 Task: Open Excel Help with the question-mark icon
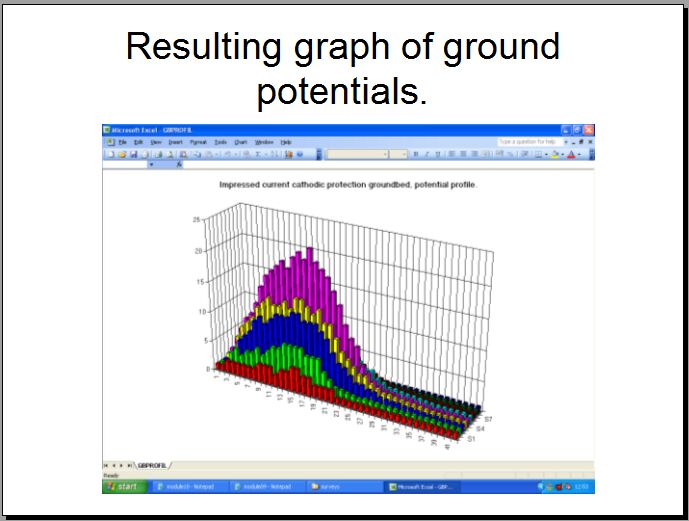300,154
